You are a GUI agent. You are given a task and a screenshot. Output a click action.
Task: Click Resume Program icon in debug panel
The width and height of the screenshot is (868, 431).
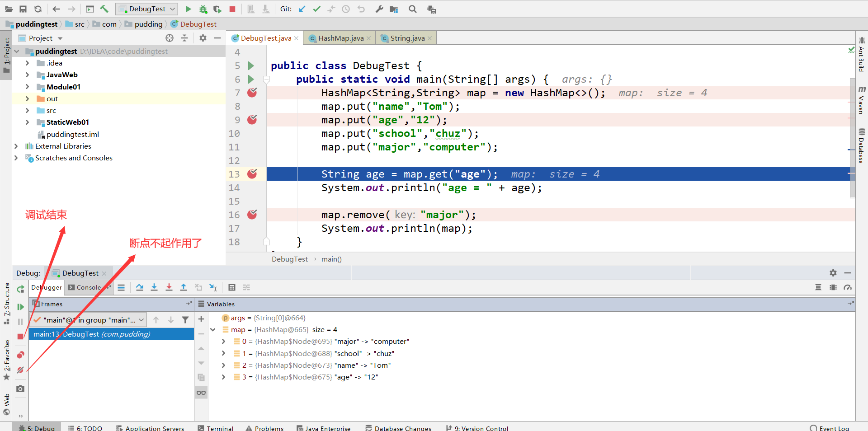pyautogui.click(x=20, y=307)
